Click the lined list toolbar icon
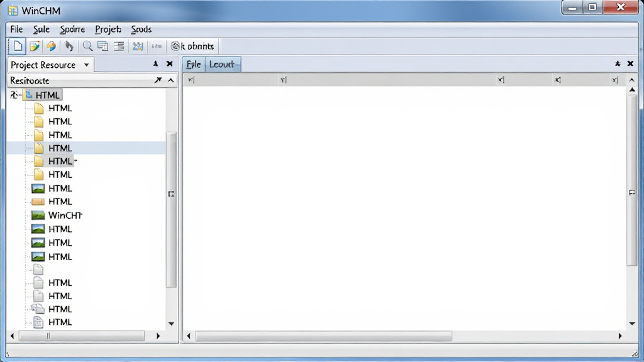The image size is (644, 362). 119,46
